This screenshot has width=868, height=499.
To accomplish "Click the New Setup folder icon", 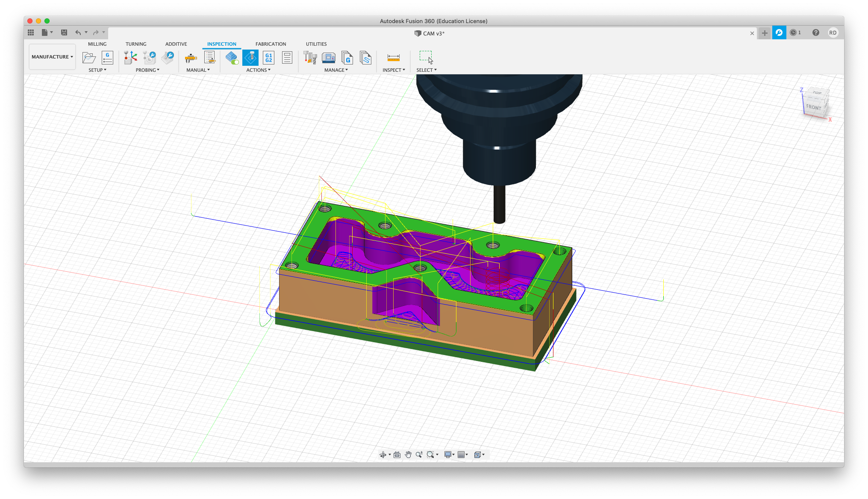I will pyautogui.click(x=89, y=57).
